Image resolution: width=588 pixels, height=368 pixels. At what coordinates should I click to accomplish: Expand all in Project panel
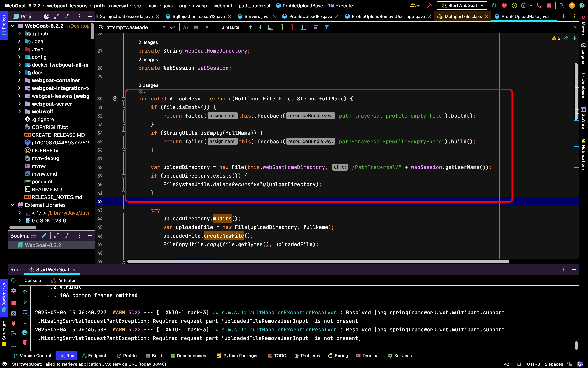tap(57, 16)
